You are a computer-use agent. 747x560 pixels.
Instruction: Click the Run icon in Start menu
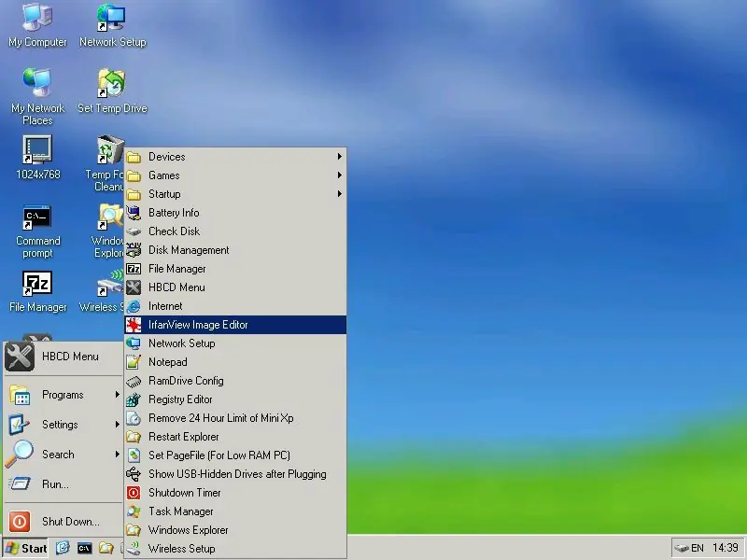point(20,484)
